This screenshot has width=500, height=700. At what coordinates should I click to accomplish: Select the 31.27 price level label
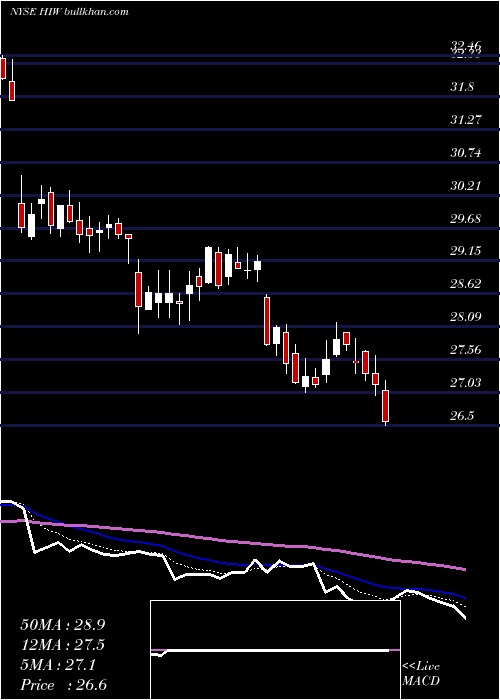[466, 120]
